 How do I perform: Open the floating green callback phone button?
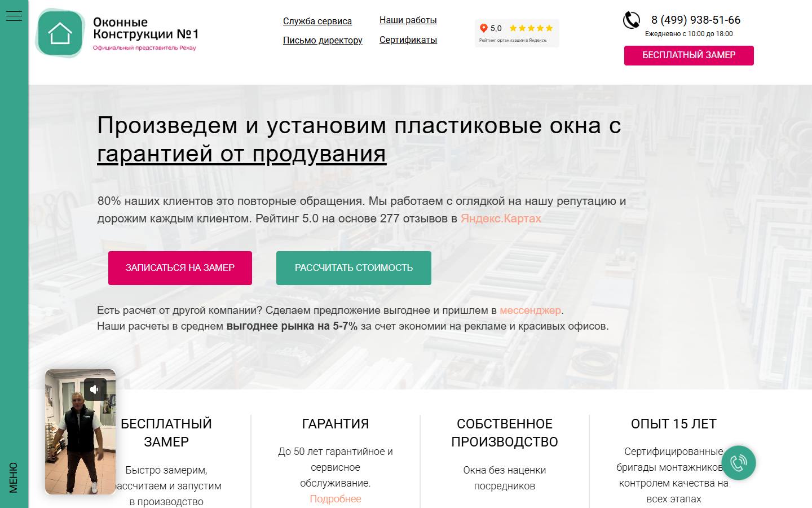(738, 463)
